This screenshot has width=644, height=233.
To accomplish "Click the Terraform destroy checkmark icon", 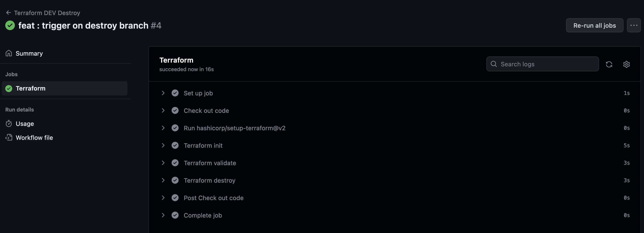I will pos(175,180).
